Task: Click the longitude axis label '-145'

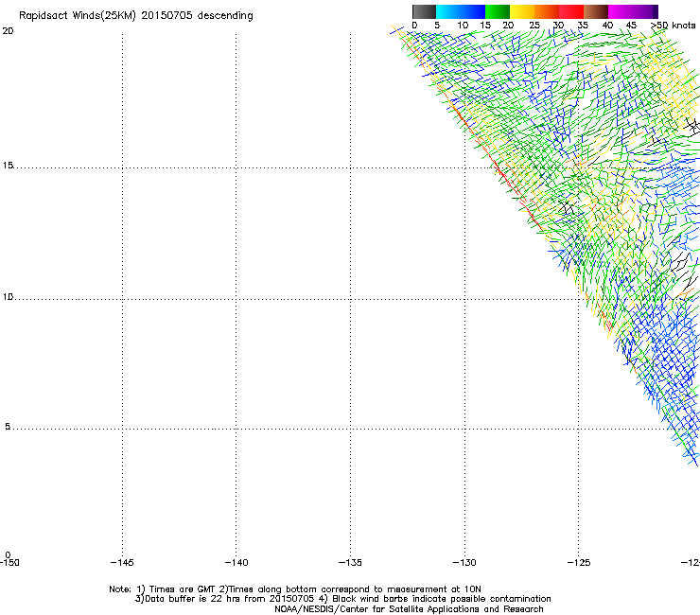Action: point(122,562)
